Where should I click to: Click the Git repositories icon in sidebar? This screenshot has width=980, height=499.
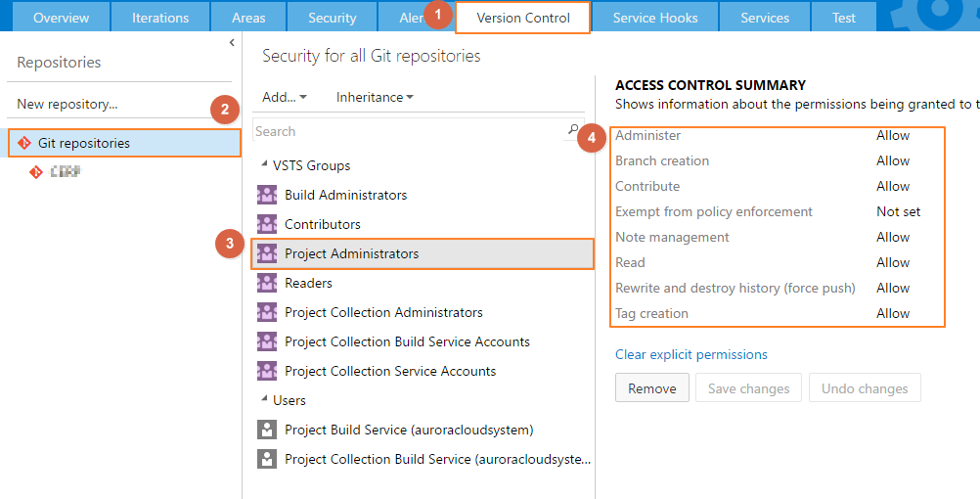(x=24, y=143)
